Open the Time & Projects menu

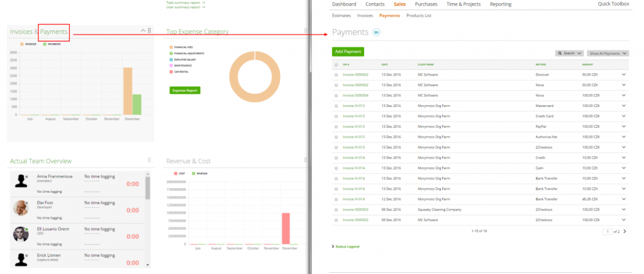464,4
